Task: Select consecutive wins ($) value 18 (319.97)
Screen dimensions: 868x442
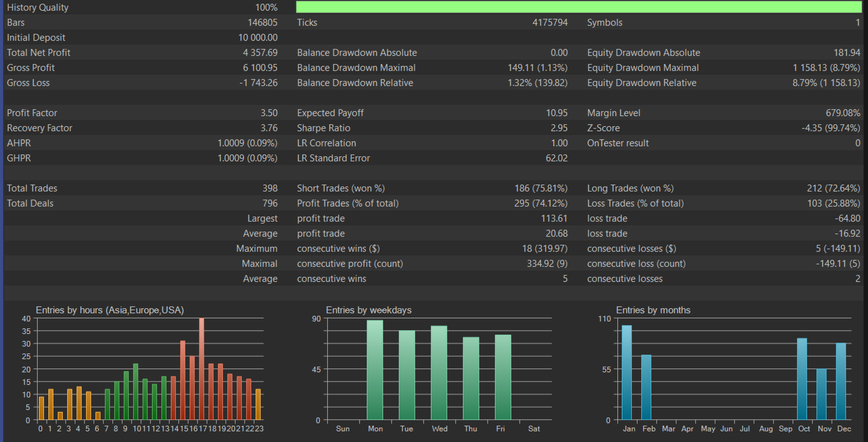Action: coord(545,249)
